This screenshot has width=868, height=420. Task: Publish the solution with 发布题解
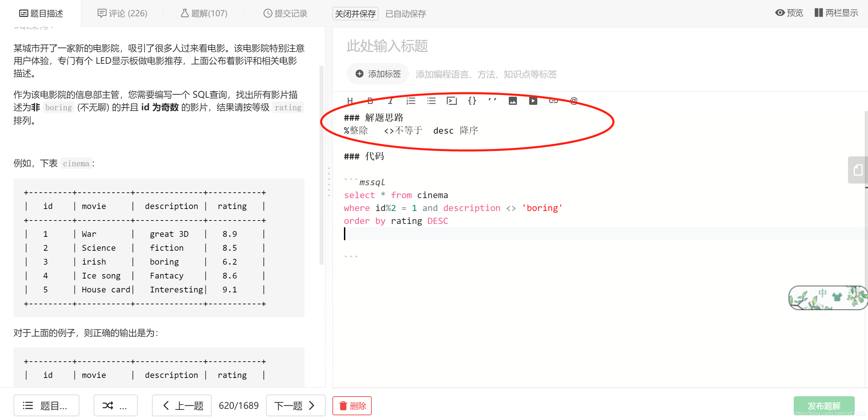tap(824, 405)
